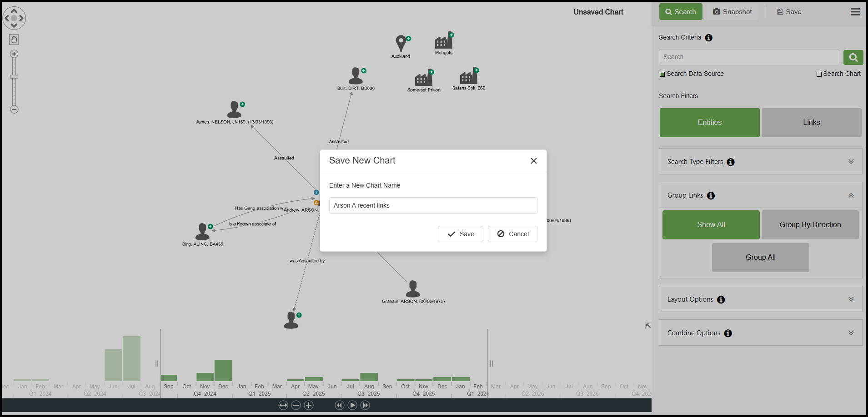Click the hamburger menu icon
The height and width of the screenshot is (417, 868).
coord(855,12)
